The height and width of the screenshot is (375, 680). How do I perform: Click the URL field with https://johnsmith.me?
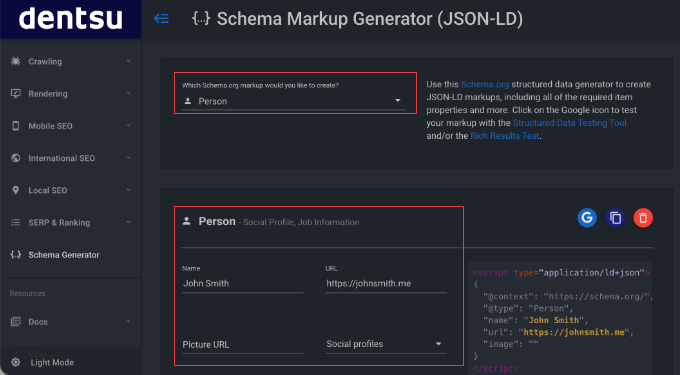click(386, 284)
